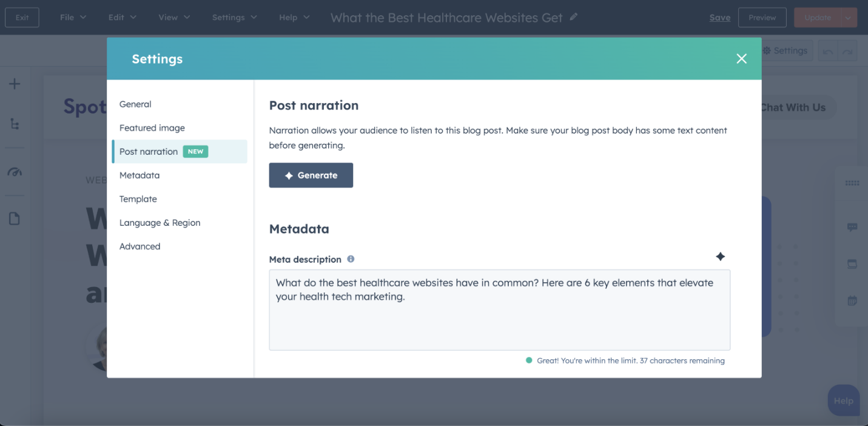Select the Metadata settings tab

(140, 175)
